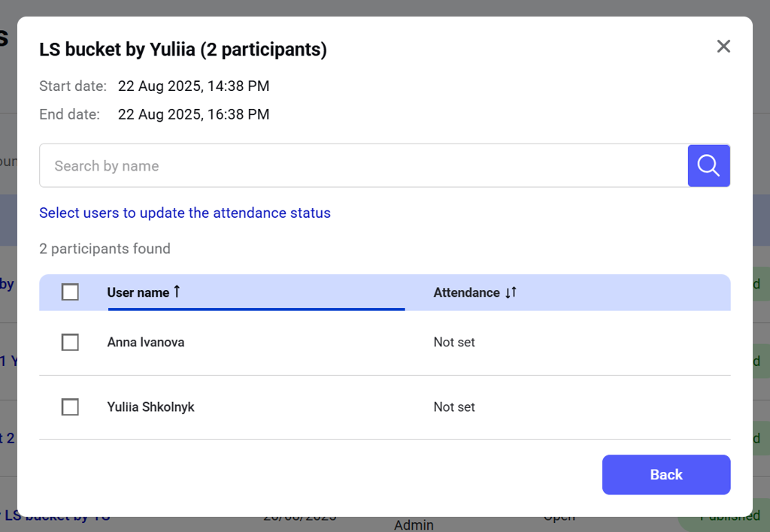Click the attendance status hint text
Image resolution: width=770 pixels, height=532 pixels.
185,213
